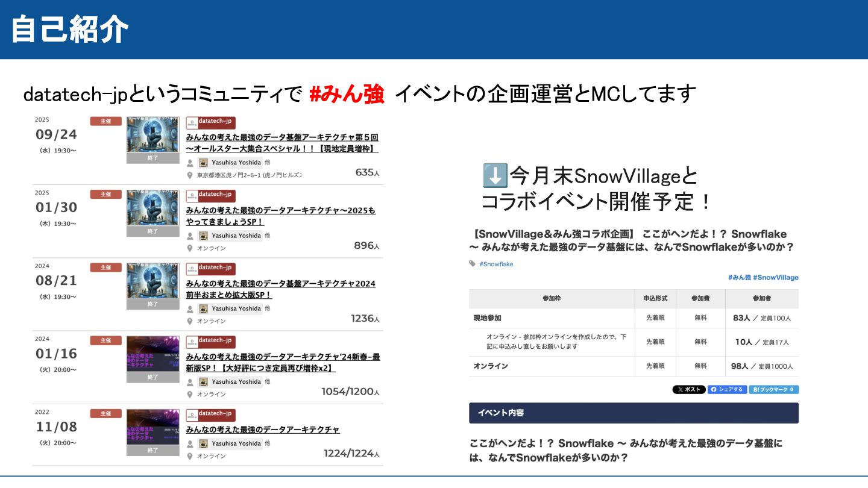Open the 09/24 第5回 オールスター event title link

coord(282,143)
